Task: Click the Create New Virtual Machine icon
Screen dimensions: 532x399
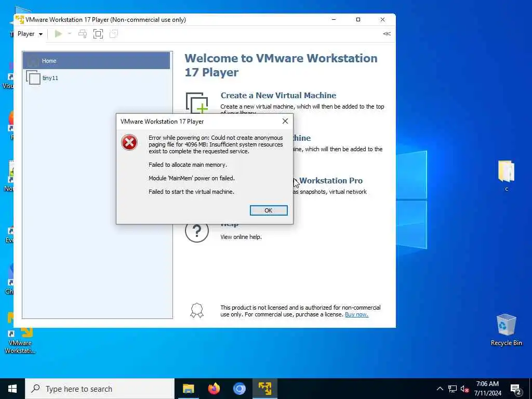Action: coord(197,103)
